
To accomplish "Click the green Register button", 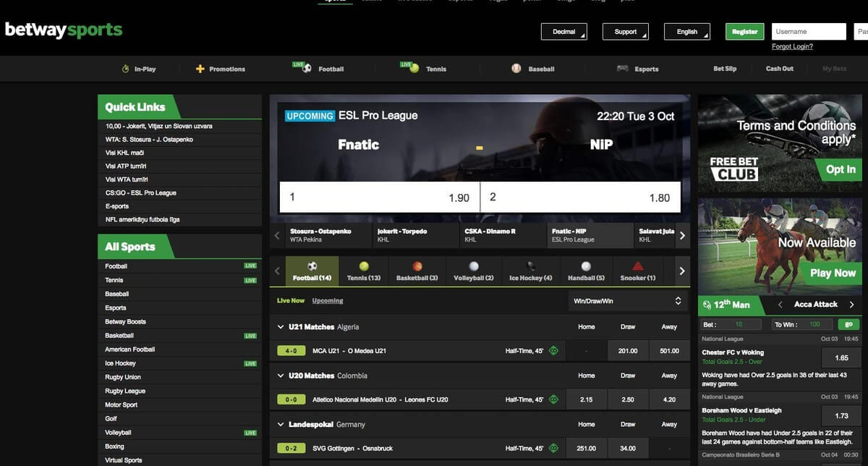I will pyautogui.click(x=744, y=32).
